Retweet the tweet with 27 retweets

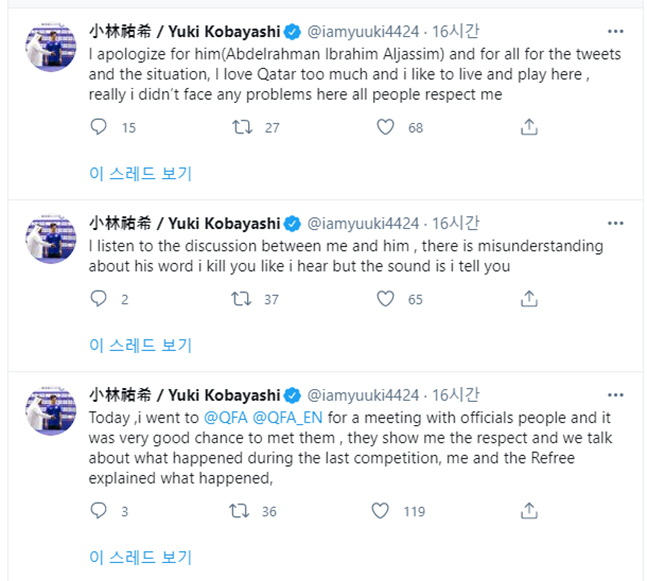(x=241, y=127)
